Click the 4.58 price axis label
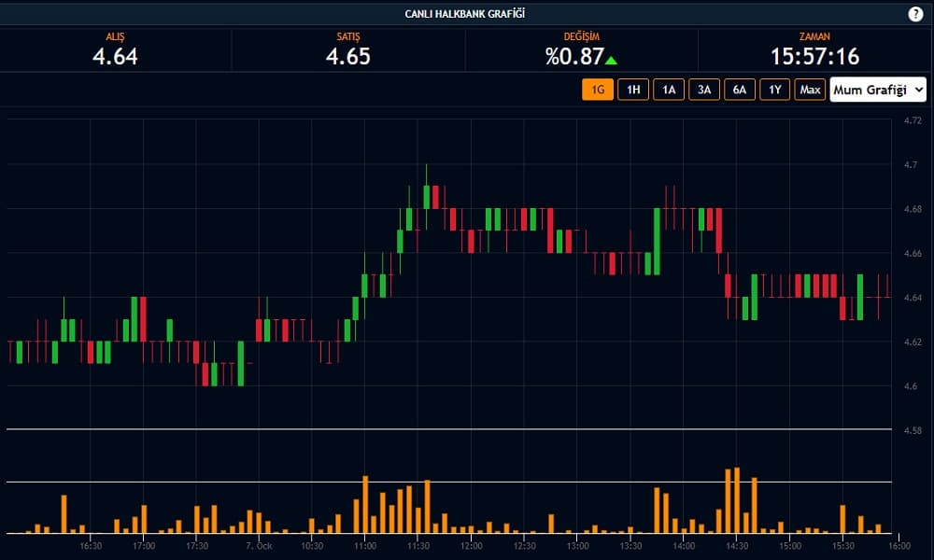The height and width of the screenshot is (560, 934). pyautogui.click(x=913, y=430)
